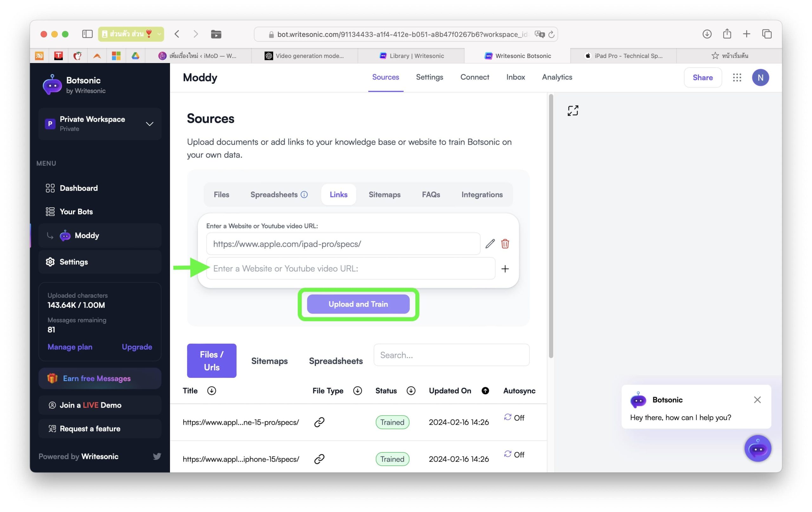Open the Analytics tab
This screenshot has width=812, height=512.
pos(557,77)
